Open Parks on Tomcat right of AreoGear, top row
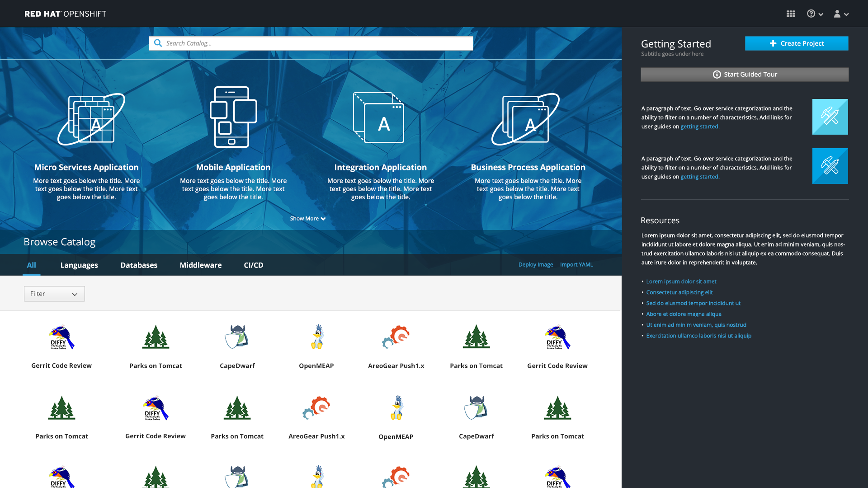The image size is (868, 488). [x=476, y=347]
